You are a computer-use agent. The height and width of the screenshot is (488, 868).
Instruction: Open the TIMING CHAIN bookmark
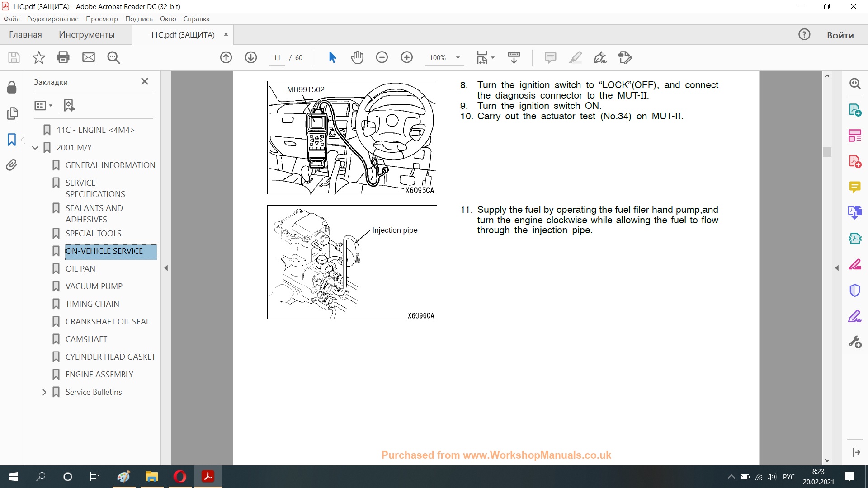tap(92, 304)
